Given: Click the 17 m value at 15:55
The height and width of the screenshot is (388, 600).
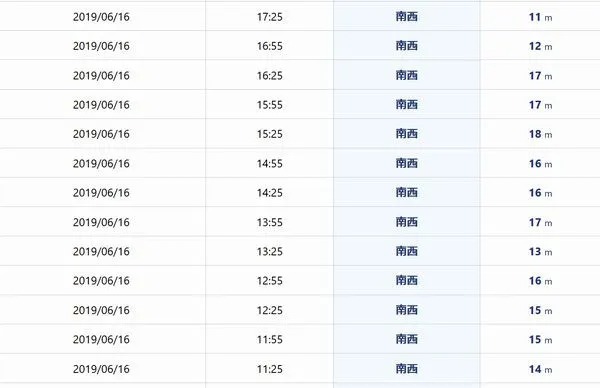Looking at the screenshot, I should point(540,105).
